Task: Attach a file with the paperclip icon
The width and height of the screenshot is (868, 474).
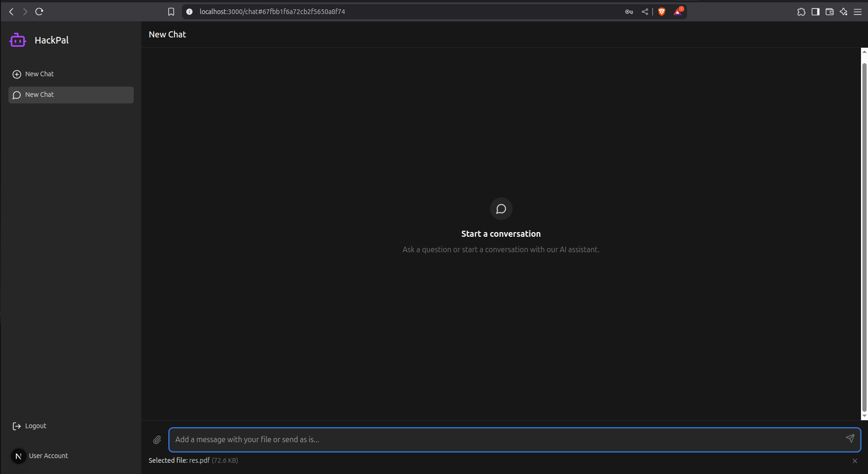Action: click(x=157, y=440)
